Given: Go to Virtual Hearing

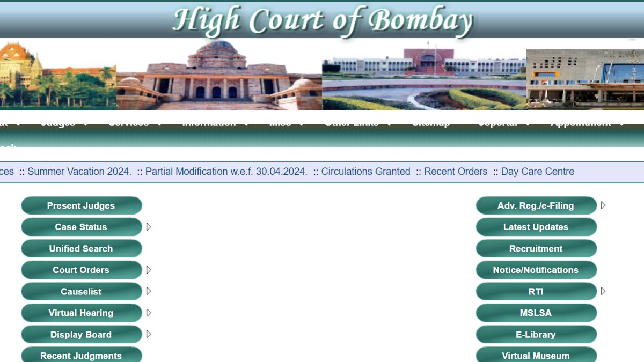Looking at the screenshot, I should tap(82, 313).
